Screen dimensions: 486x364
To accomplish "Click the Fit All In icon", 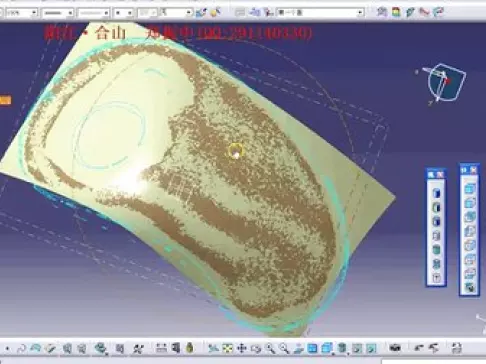I will point(228,349).
